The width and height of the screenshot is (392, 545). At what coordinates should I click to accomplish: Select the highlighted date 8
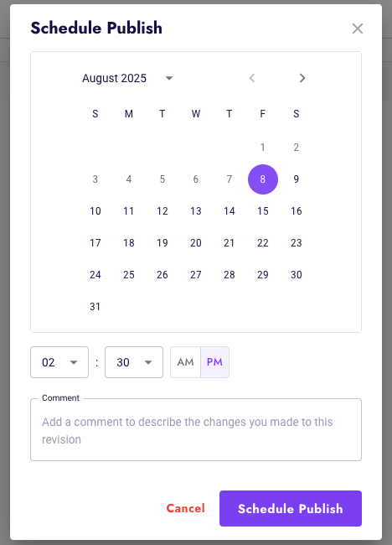click(263, 179)
